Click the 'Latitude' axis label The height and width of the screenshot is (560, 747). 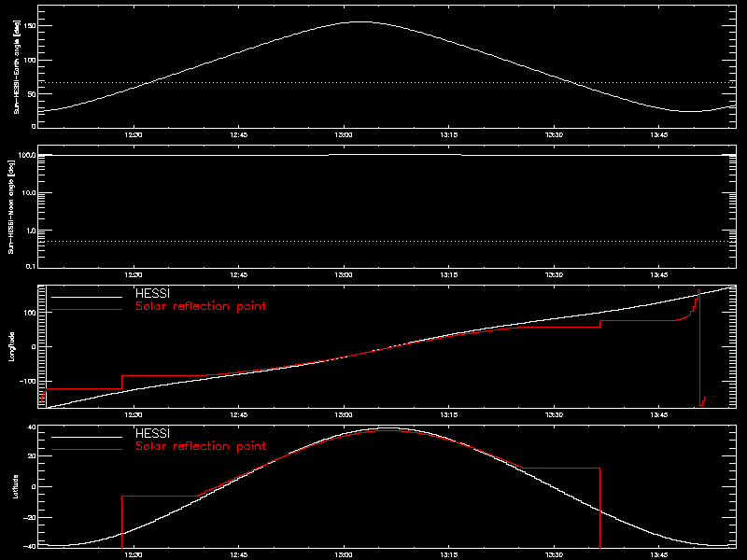tap(16, 486)
